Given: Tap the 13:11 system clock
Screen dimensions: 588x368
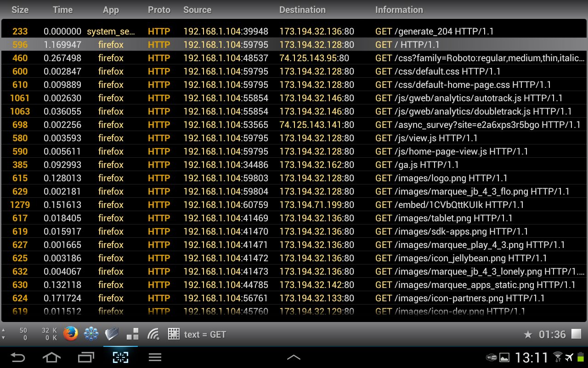Looking at the screenshot, I should coord(531,357).
